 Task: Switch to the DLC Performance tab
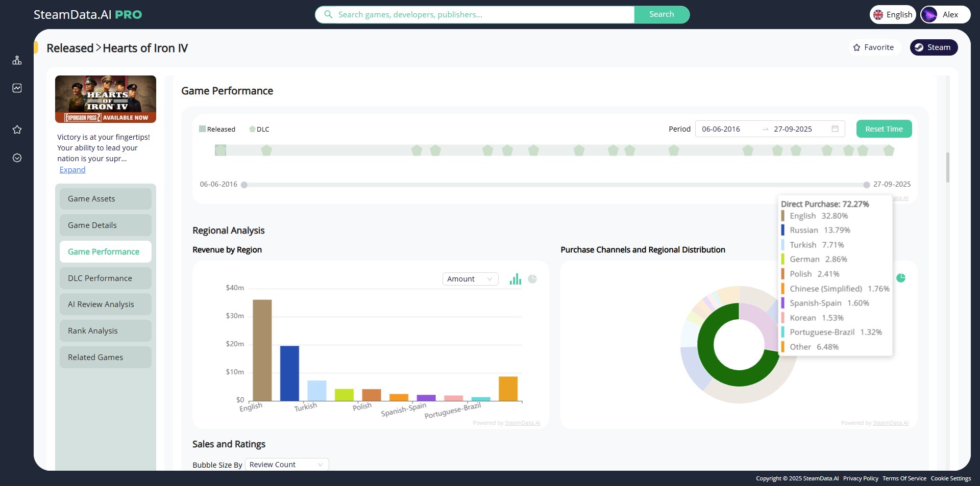[105, 278]
